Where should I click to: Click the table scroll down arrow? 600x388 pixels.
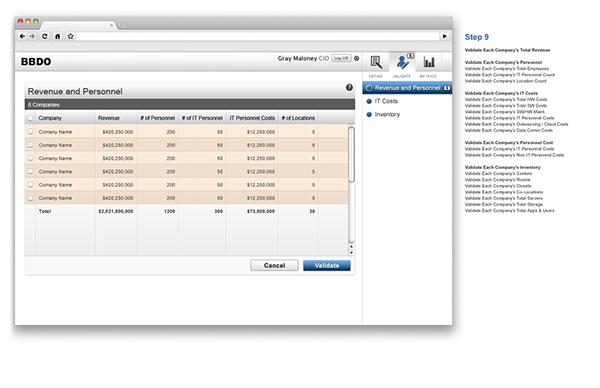coord(351,253)
